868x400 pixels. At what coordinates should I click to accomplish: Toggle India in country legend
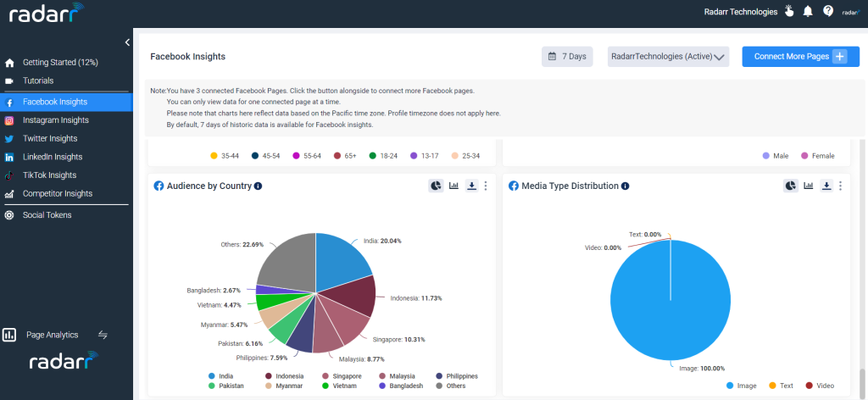tap(221, 376)
